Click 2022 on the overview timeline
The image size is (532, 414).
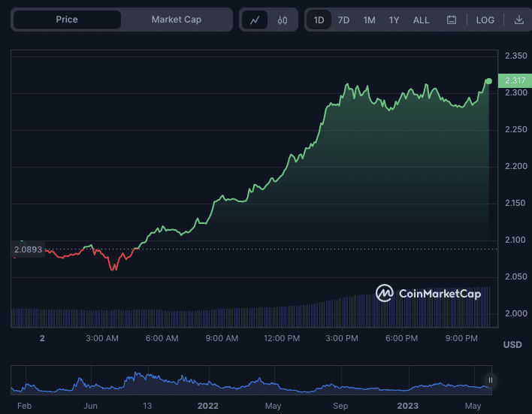click(207, 406)
